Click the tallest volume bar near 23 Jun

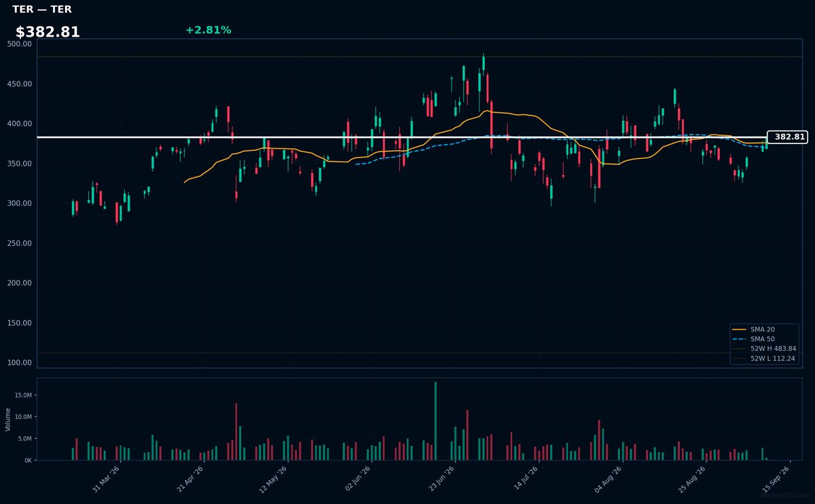click(435, 421)
